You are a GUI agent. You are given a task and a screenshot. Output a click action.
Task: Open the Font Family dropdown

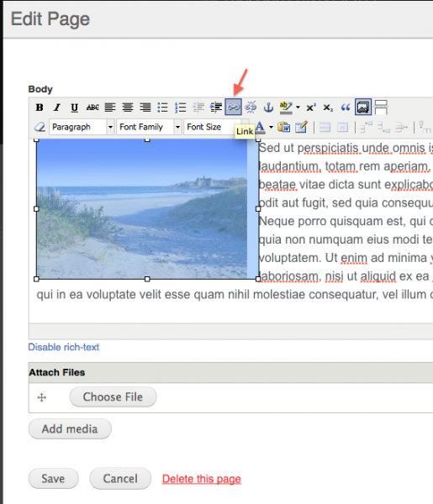(149, 127)
